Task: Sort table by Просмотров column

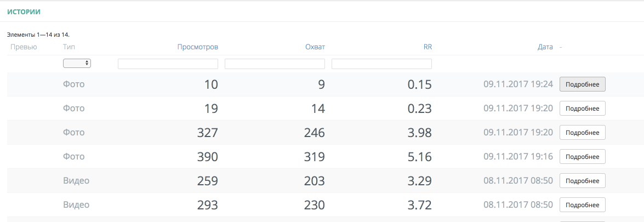Action: [198, 47]
